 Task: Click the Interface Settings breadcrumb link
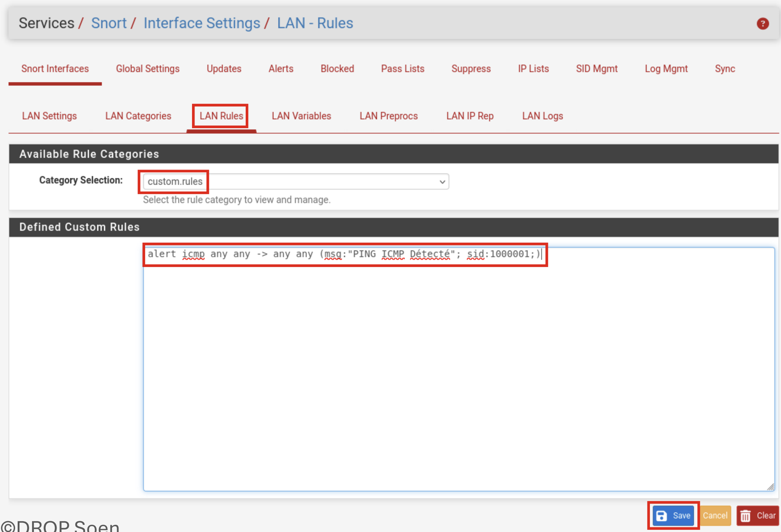[x=202, y=23]
